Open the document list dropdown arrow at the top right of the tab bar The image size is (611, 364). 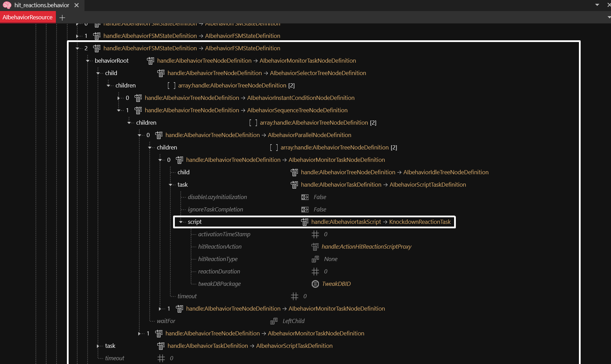coord(597,5)
